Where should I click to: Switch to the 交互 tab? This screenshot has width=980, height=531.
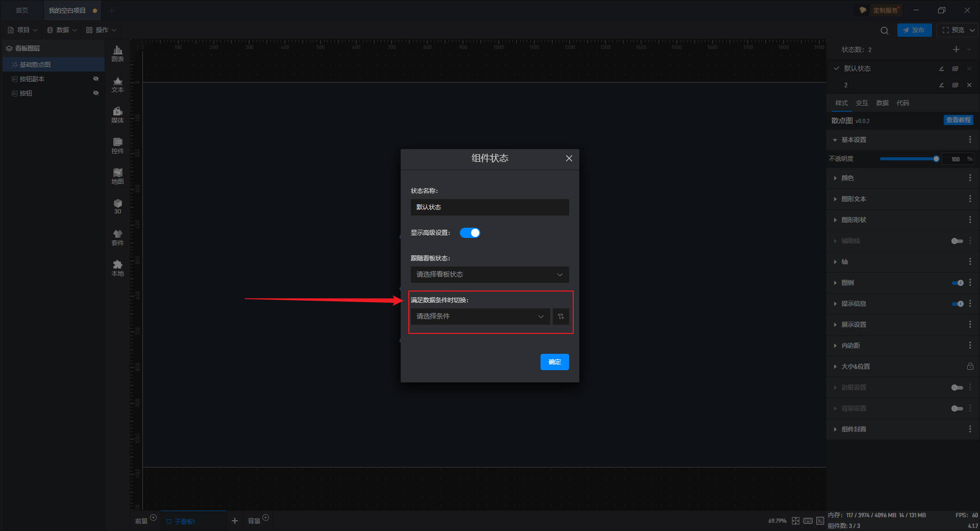[x=862, y=103]
